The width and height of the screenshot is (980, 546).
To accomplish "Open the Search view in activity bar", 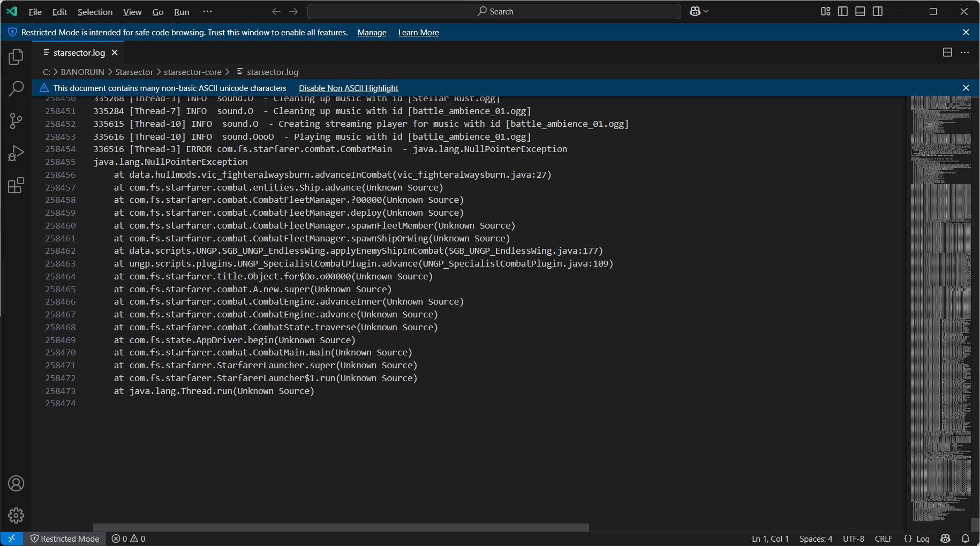I will pos(16,89).
